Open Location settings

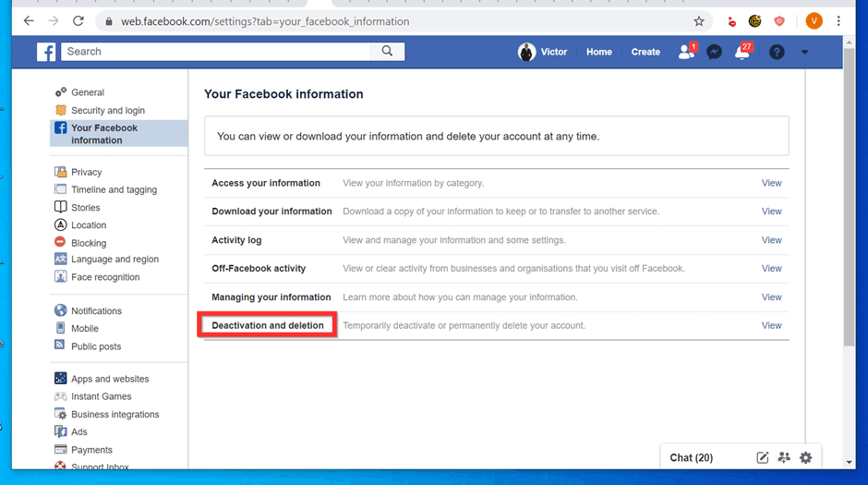coord(89,225)
